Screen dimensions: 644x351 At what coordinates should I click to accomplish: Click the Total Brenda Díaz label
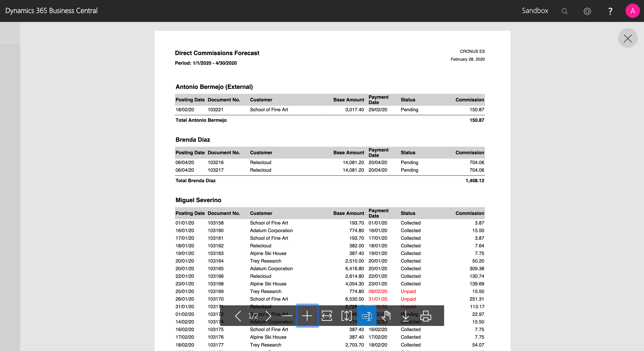pyautogui.click(x=195, y=180)
